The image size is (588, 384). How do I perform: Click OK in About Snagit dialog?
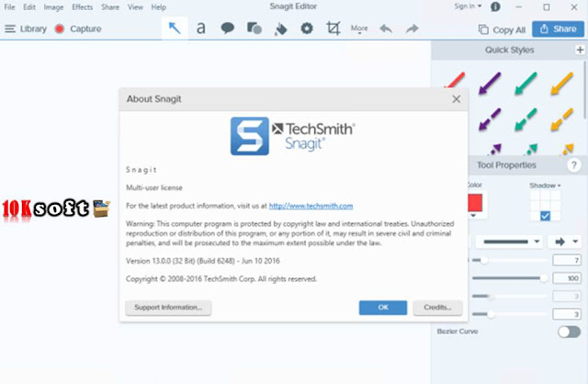click(x=383, y=308)
